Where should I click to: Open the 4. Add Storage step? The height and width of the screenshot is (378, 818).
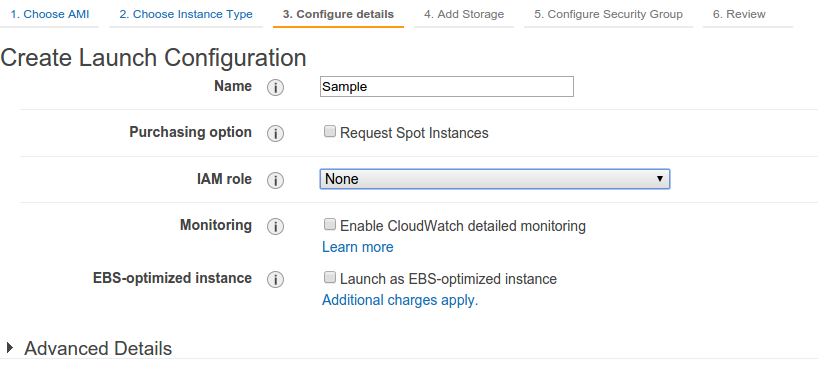point(464,15)
